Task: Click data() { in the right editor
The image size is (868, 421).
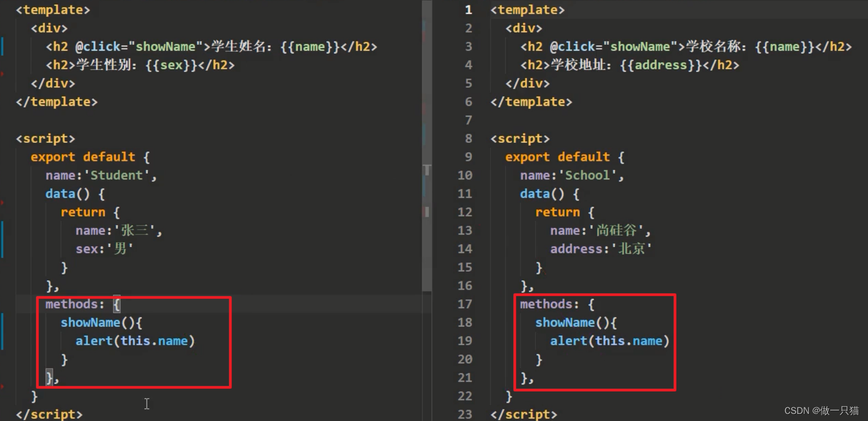Action: coord(550,194)
